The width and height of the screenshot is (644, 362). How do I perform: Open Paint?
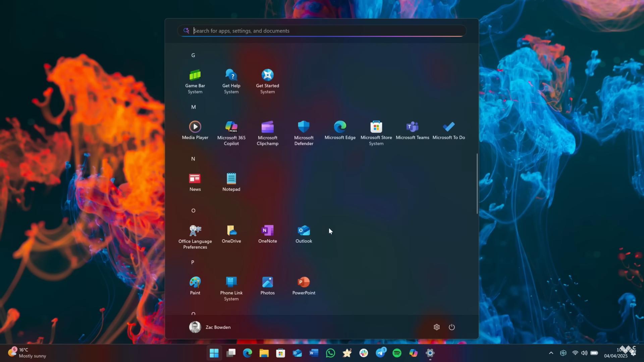coord(195,286)
